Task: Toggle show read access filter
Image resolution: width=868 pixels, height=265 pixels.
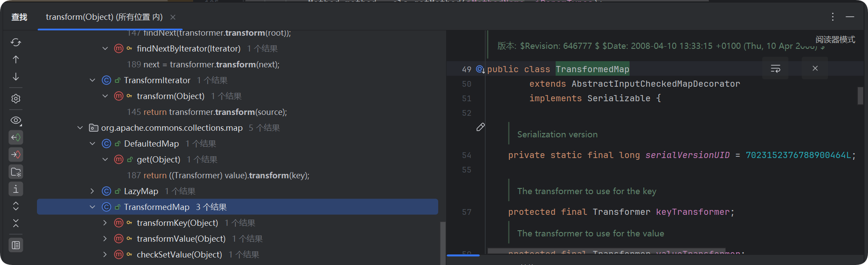Action: tap(16, 137)
